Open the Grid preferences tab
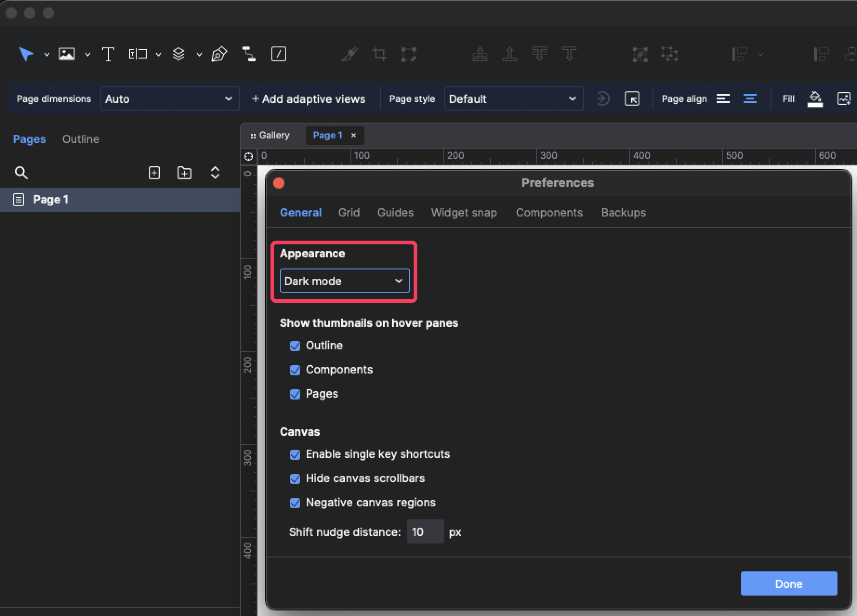857x616 pixels. tap(349, 212)
